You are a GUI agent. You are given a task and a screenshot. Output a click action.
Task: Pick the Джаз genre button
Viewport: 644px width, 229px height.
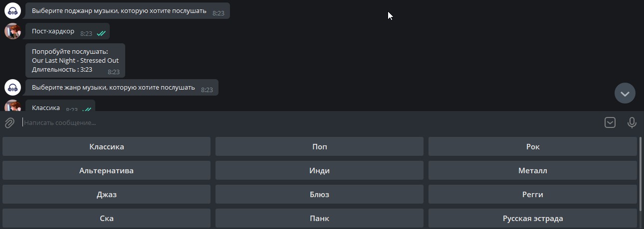pos(106,195)
